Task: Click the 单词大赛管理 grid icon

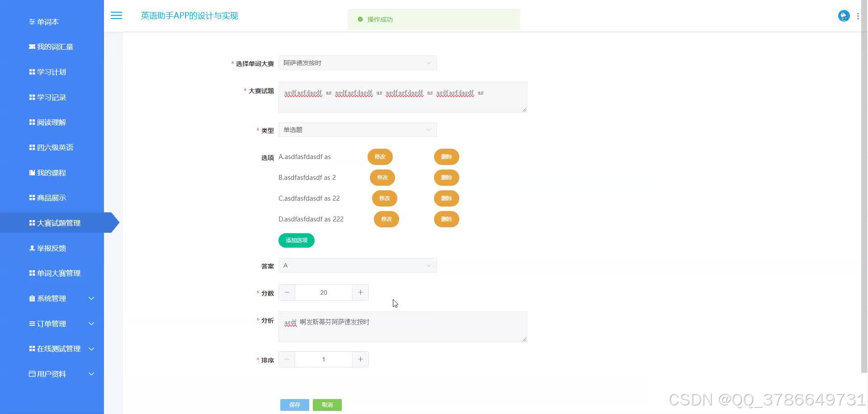Action: point(32,273)
